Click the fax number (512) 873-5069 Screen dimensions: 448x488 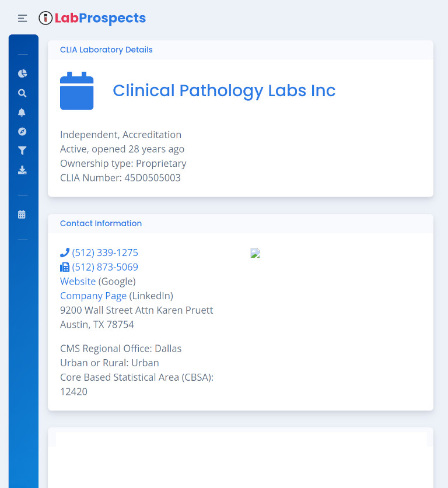point(106,266)
